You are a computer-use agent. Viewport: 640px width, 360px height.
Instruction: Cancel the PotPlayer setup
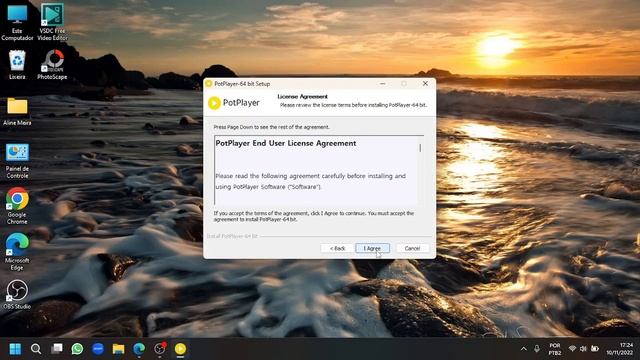[412, 248]
